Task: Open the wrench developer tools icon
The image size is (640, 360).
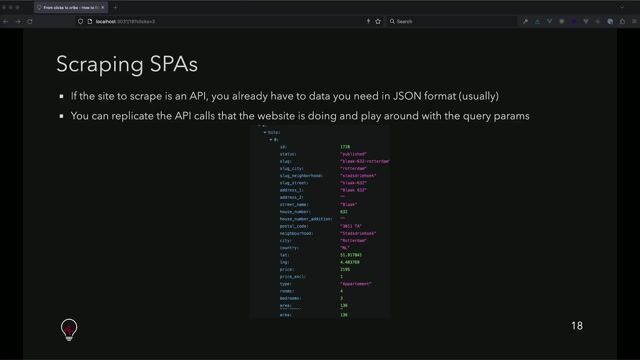Action: 525,21
